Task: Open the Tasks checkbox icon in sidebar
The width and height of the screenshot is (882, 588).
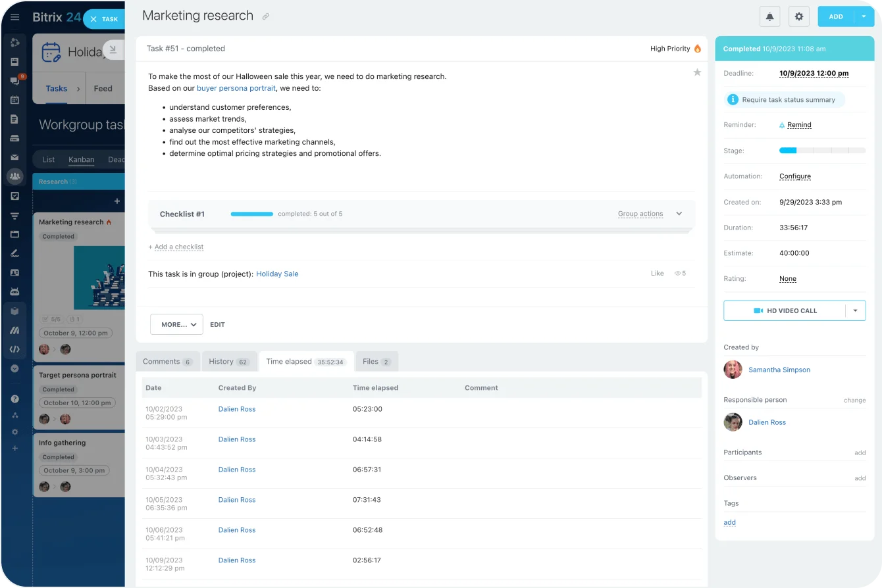Action: [14, 195]
